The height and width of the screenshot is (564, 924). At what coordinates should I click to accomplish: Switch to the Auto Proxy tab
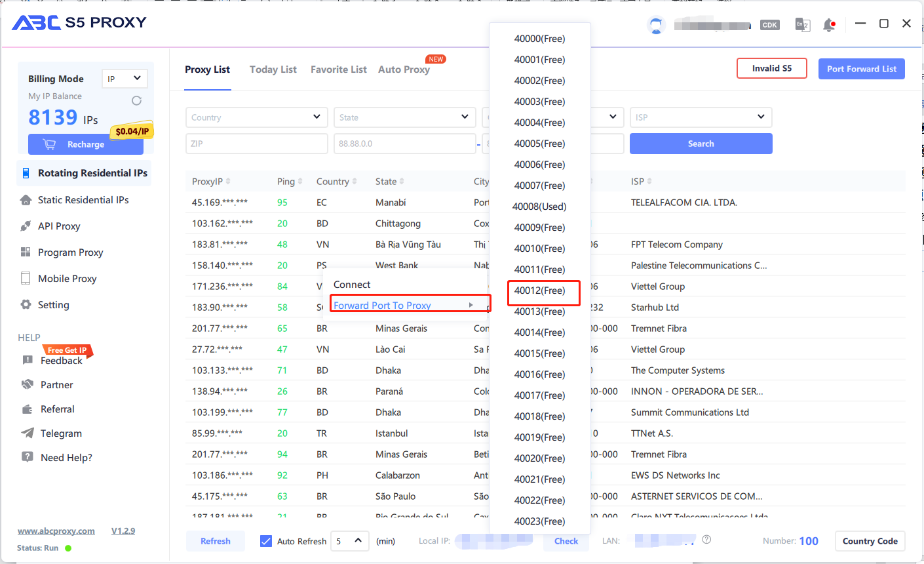[404, 70]
